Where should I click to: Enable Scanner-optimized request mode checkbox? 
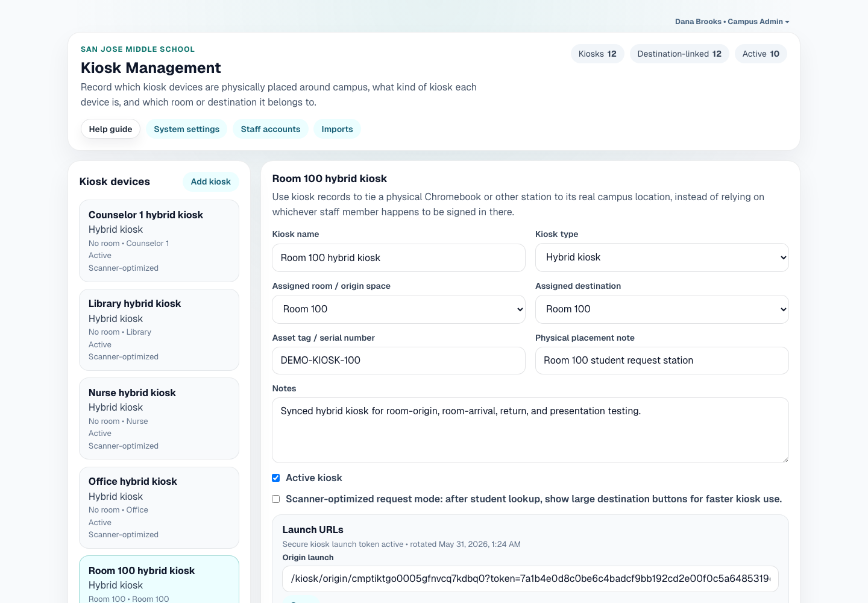(x=276, y=499)
